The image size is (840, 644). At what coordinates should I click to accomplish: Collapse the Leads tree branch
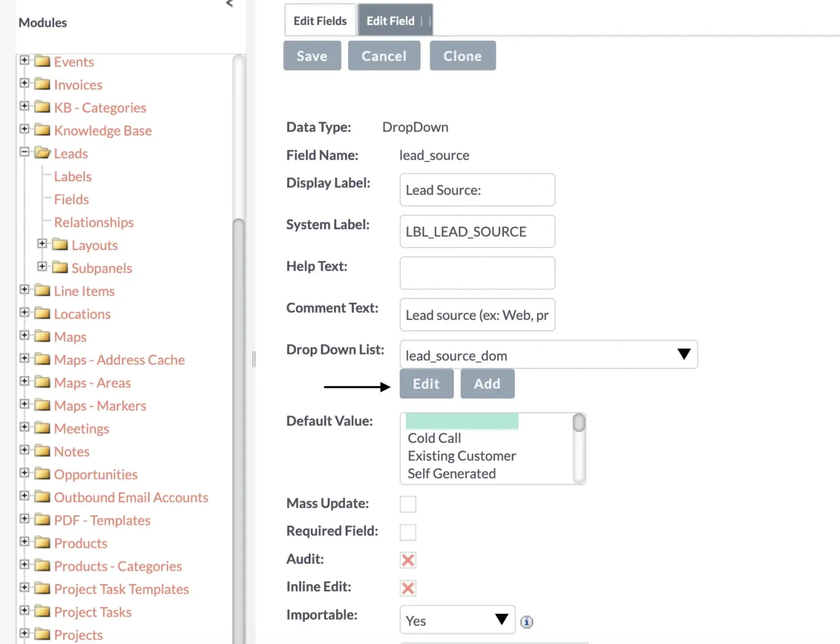tap(24, 153)
